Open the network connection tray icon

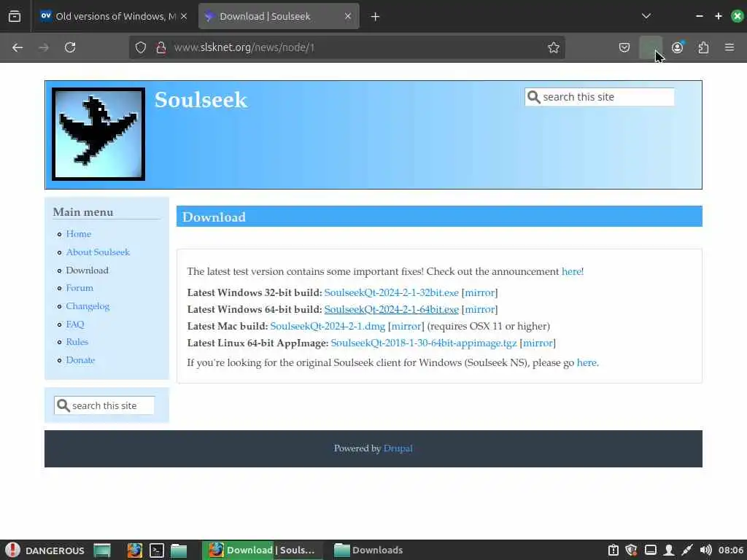click(x=687, y=551)
